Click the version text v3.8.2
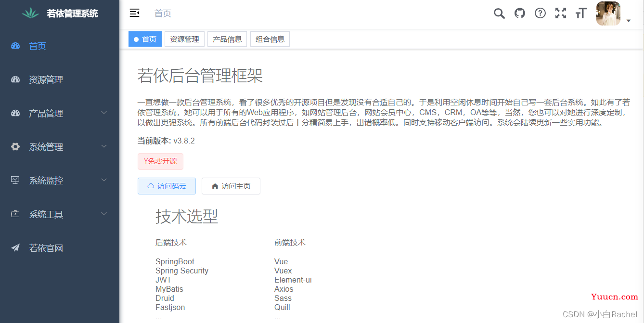The image size is (644, 323). [x=184, y=141]
